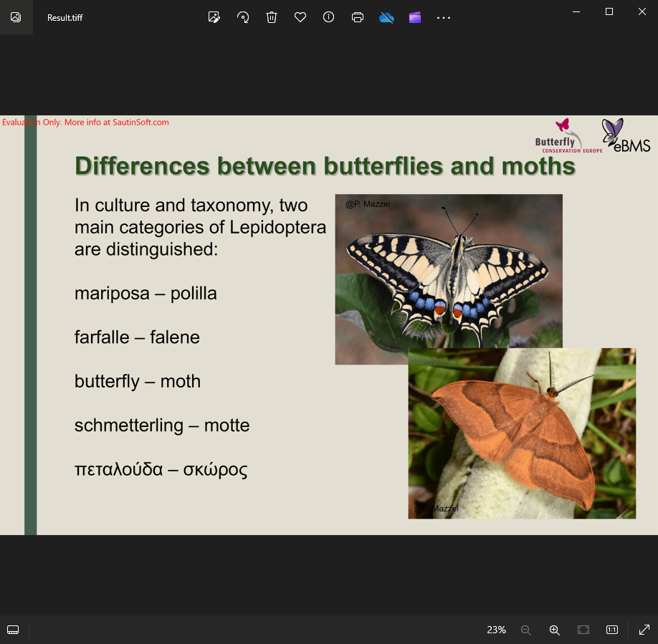Click the Result.tiff file name
The width and height of the screenshot is (658, 644).
[65, 17]
